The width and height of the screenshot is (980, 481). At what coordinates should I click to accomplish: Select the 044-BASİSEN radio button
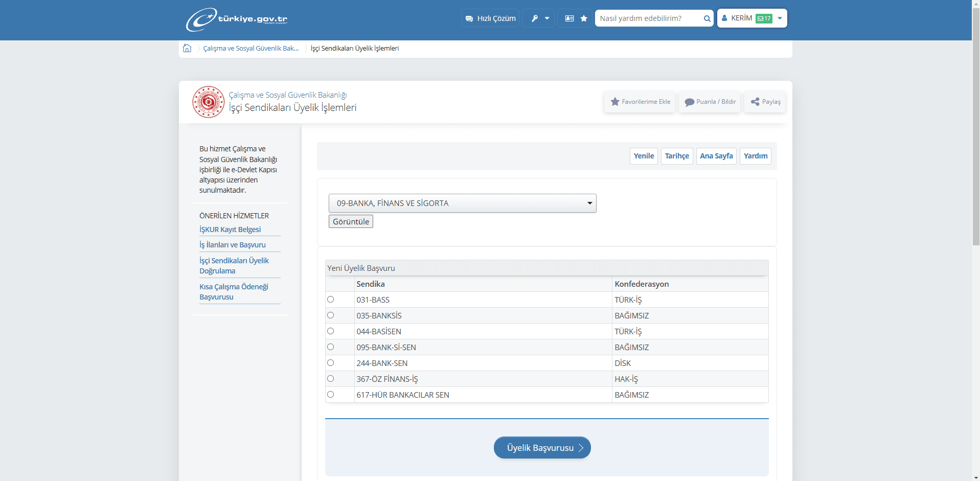(331, 331)
